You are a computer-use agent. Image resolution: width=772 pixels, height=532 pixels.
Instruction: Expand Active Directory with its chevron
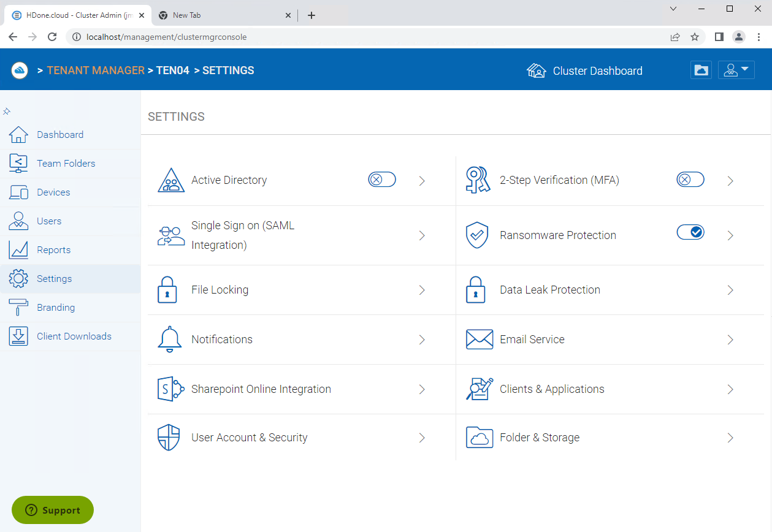[x=422, y=181]
